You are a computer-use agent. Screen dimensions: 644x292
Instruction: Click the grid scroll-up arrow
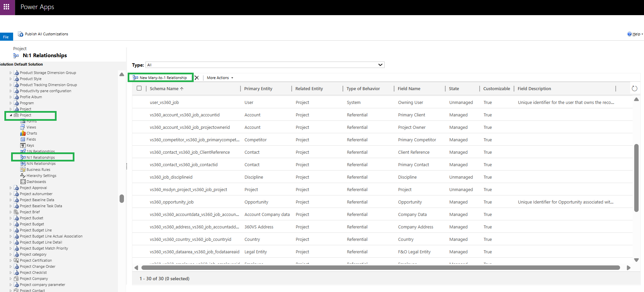(x=636, y=99)
